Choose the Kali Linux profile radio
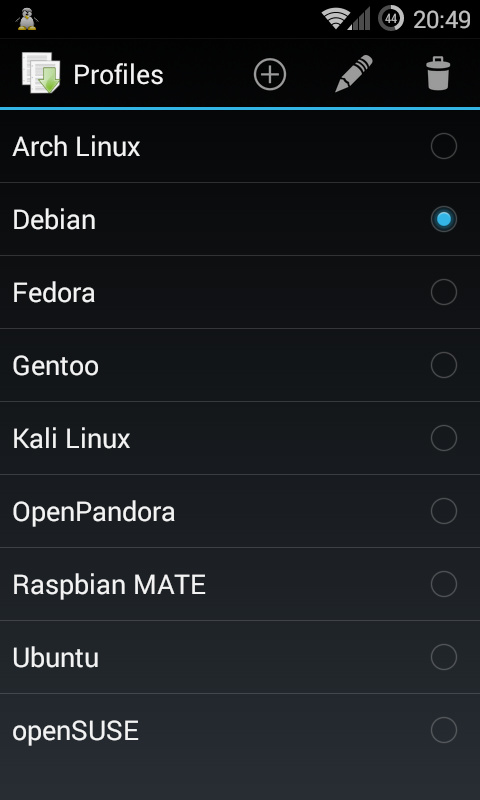The width and height of the screenshot is (480, 800). pos(444,438)
